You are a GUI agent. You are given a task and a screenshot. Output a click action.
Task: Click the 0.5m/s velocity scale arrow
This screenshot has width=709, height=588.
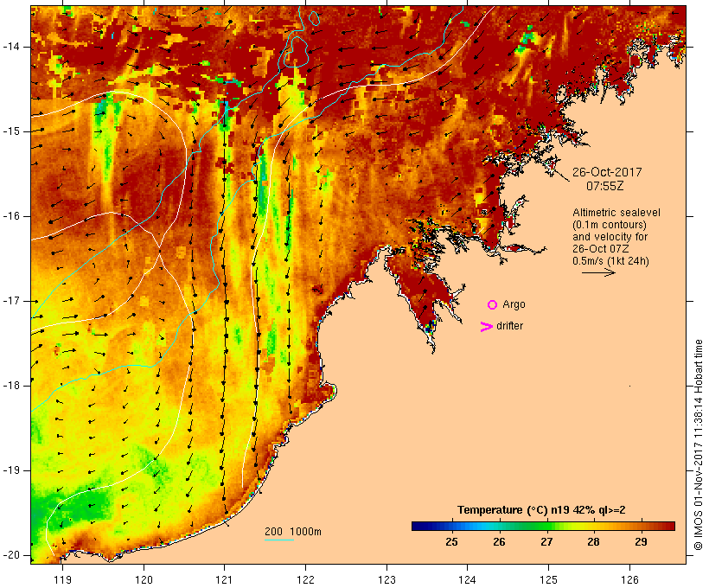[x=598, y=272]
